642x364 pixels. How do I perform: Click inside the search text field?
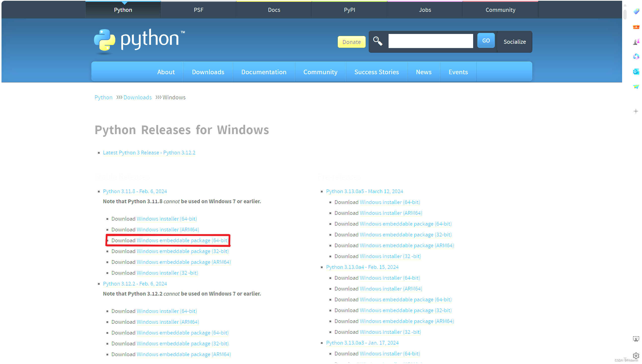(430, 41)
